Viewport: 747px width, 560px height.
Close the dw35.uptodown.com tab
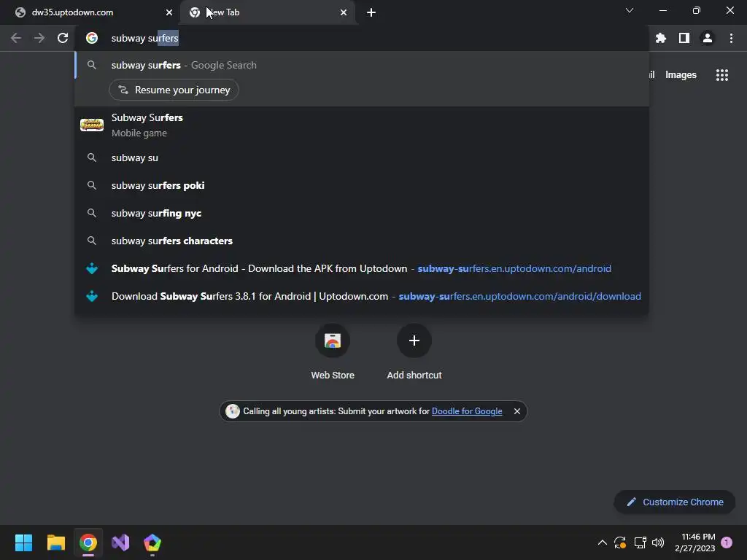pos(169,12)
